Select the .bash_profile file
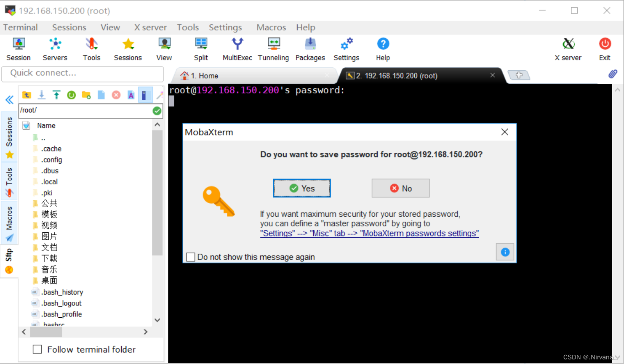The height and width of the screenshot is (364, 624). point(57,314)
